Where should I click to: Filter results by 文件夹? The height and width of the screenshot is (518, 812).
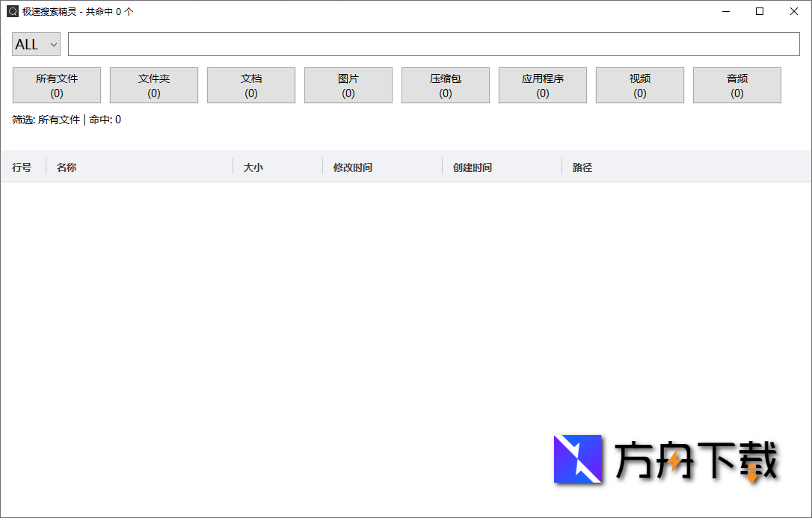(x=153, y=84)
